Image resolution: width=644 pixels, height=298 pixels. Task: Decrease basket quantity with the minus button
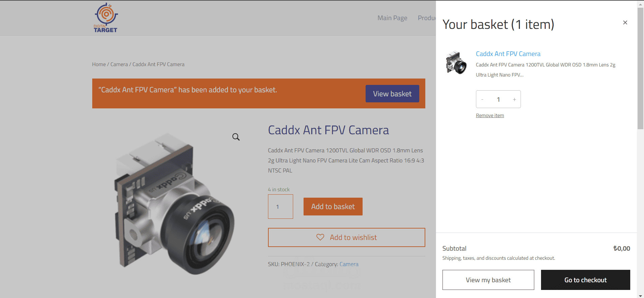pos(482,99)
